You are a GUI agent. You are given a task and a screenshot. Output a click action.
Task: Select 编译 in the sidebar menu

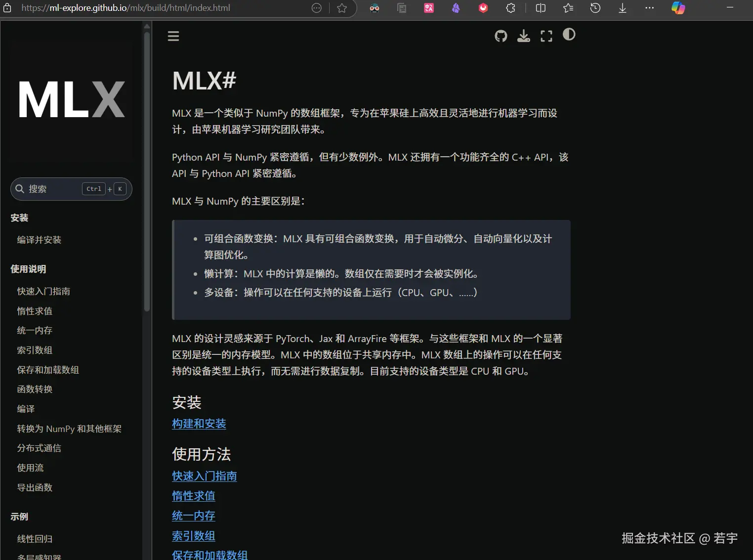[x=26, y=409]
